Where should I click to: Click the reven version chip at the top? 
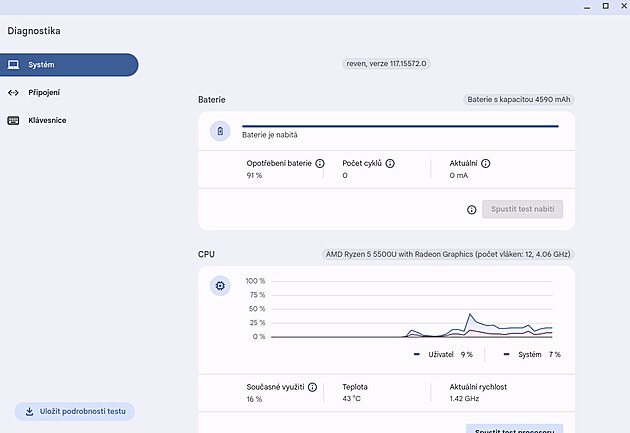pyautogui.click(x=386, y=63)
